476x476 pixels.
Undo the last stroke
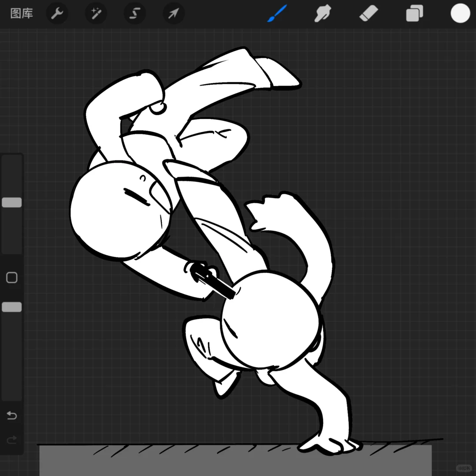coord(12,415)
